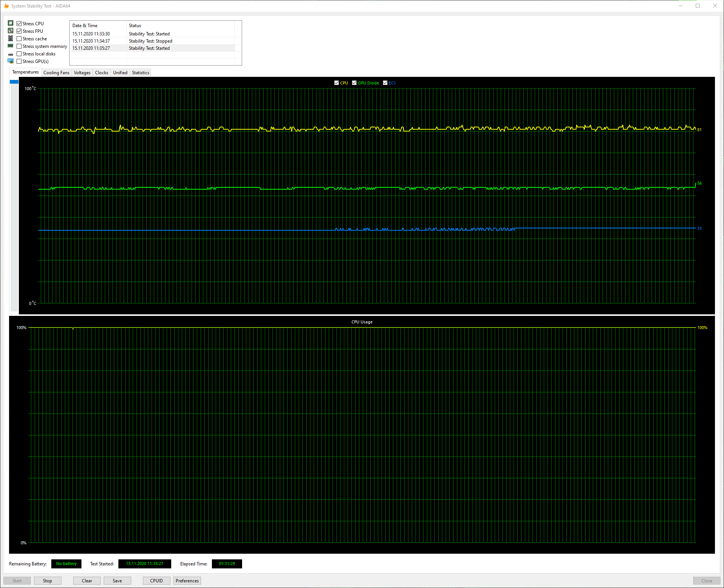This screenshot has height=588, width=724.
Task: Click the cache chip icon
Action: 11,38
